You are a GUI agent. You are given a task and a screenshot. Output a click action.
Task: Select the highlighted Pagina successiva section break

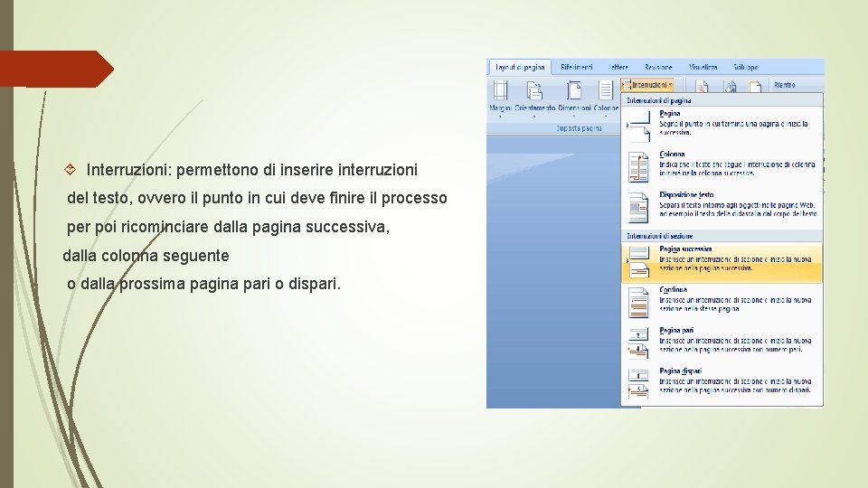[722, 261]
